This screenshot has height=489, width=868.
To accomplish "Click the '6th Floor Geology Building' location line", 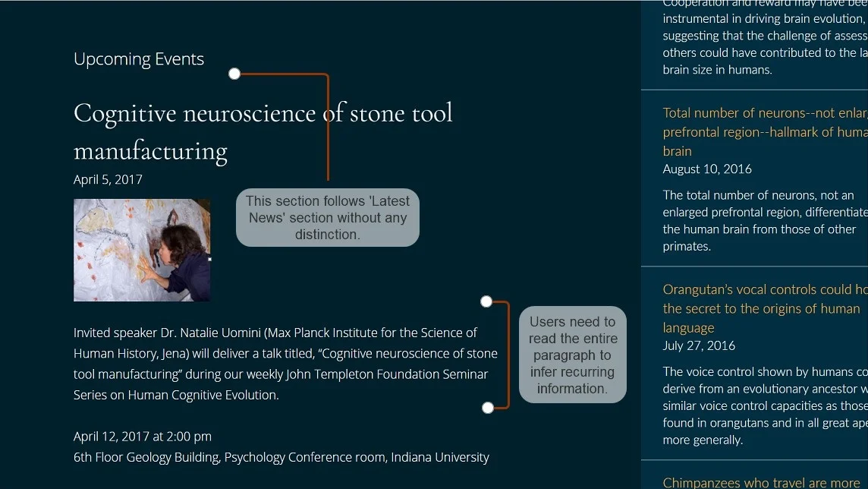I will (x=281, y=457).
